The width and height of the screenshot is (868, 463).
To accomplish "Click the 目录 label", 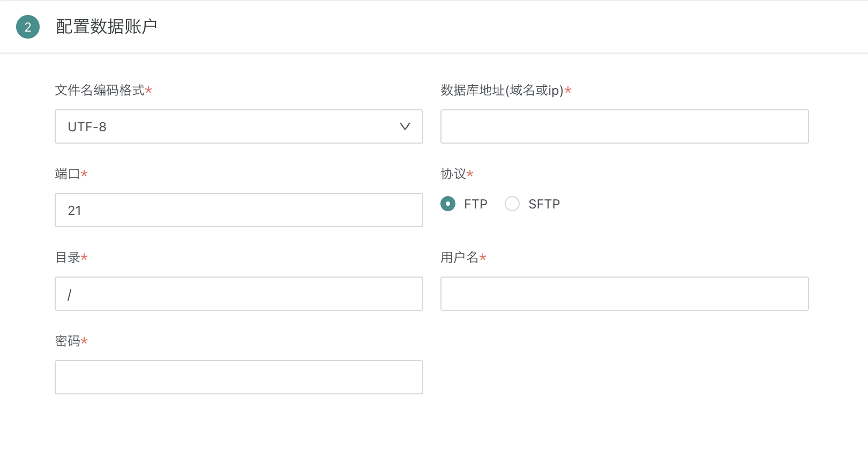I will [68, 257].
